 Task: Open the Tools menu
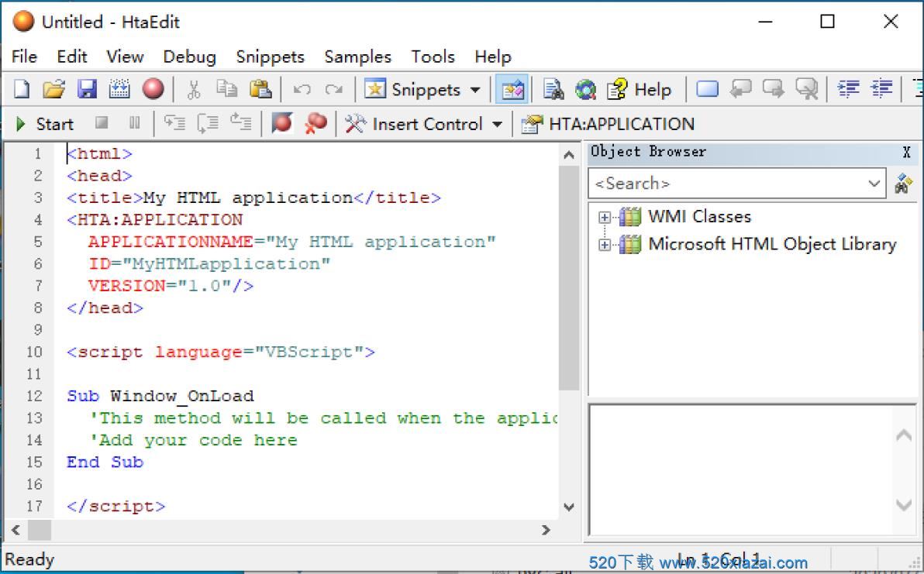tap(433, 57)
